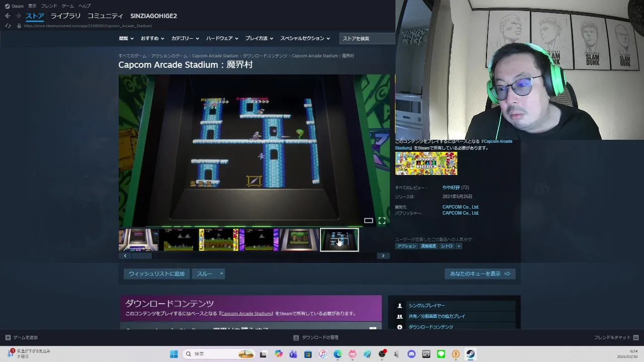Switch to the ストア tab

tap(35, 16)
